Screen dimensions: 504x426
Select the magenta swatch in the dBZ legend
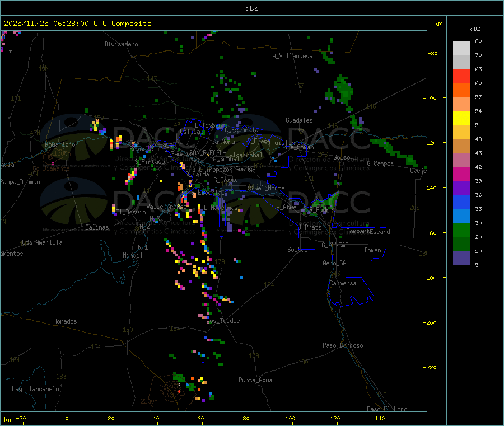[461, 174]
